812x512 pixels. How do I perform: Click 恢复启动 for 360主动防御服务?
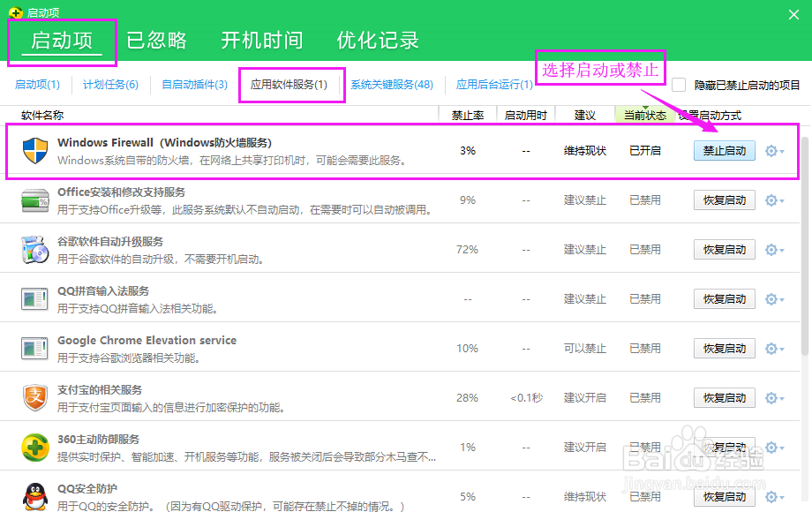coord(725,448)
